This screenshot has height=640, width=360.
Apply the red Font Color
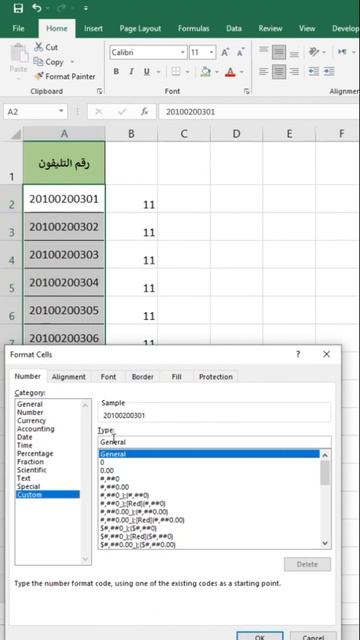pos(231,72)
